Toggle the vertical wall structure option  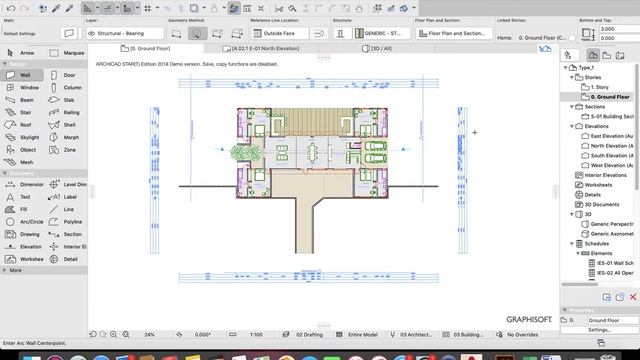click(x=340, y=33)
